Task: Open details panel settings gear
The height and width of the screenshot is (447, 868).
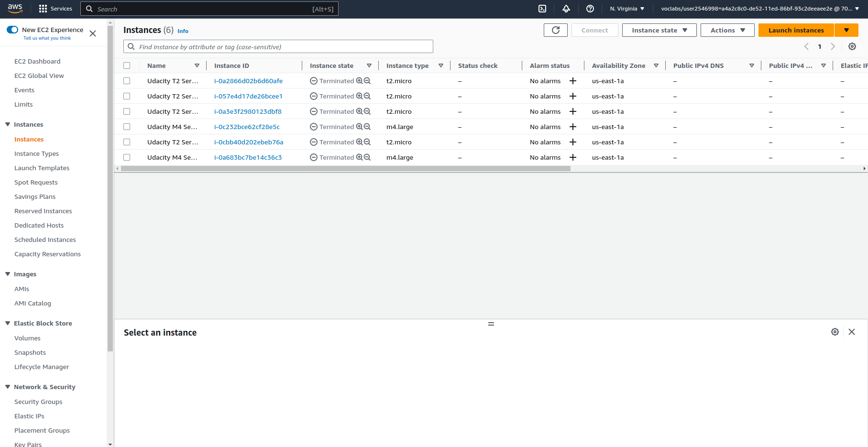Action: pyautogui.click(x=835, y=332)
